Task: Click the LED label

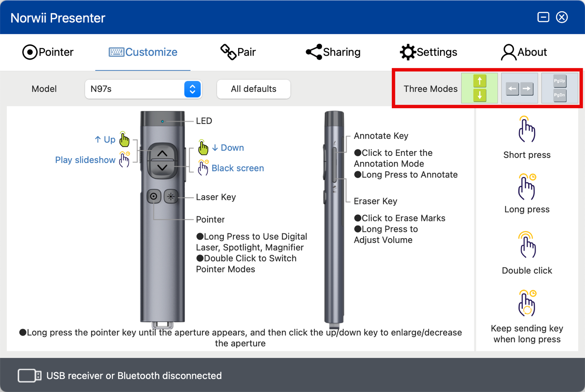Action: click(204, 121)
